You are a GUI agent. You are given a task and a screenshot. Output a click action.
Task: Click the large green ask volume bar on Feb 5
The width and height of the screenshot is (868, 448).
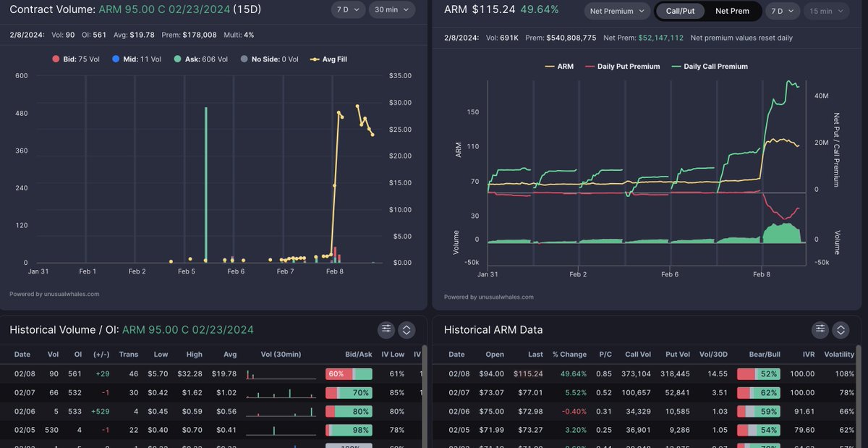[206, 185]
